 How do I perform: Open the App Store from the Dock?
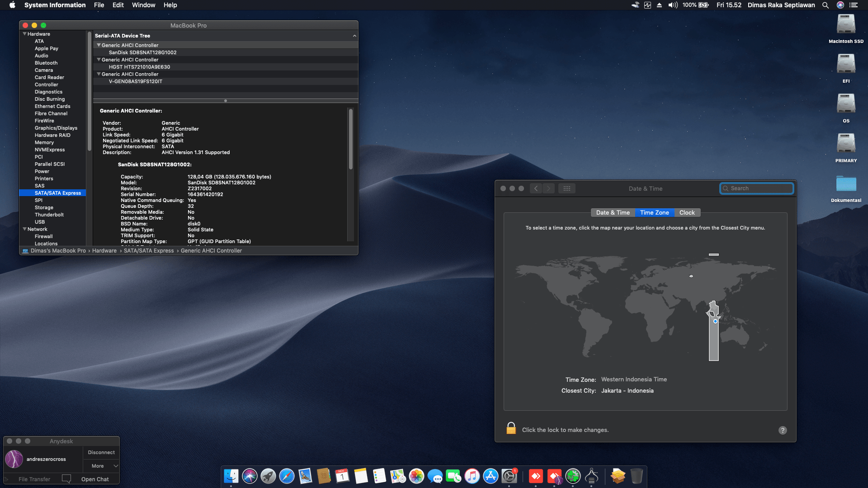490,476
